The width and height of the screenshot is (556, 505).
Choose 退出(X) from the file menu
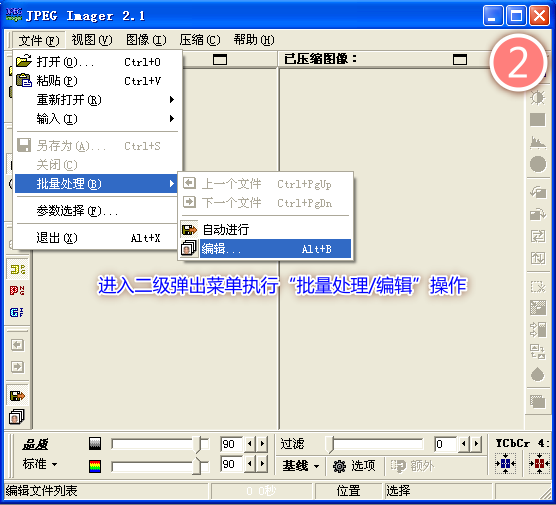click(97, 238)
